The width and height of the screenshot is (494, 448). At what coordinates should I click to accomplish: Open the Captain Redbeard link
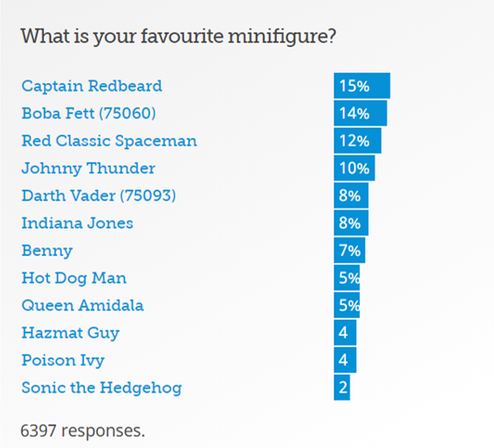[x=92, y=86]
